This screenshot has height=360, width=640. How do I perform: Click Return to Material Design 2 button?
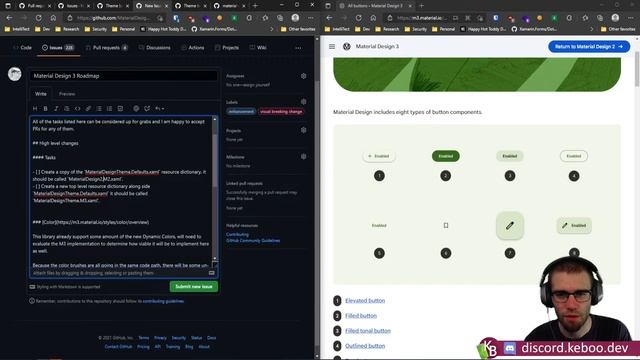pos(589,47)
